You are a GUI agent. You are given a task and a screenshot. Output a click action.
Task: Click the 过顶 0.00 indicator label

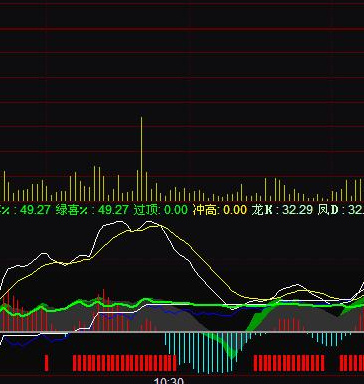pyautogui.click(x=161, y=210)
